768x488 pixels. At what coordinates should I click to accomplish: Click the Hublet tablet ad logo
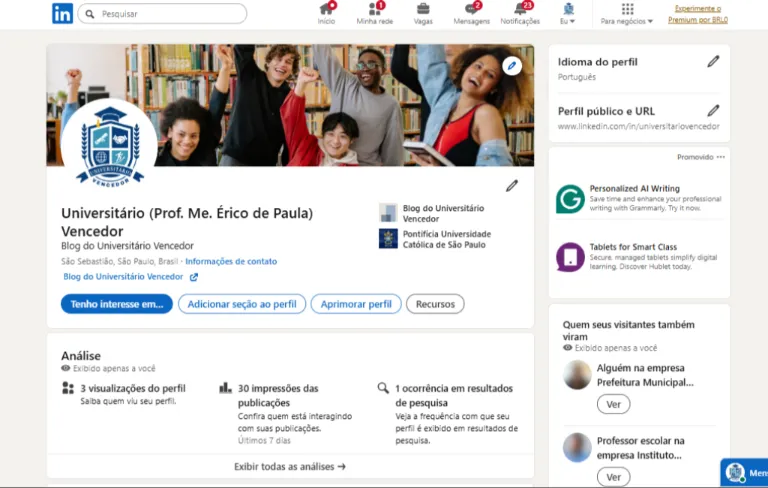pos(570,257)
